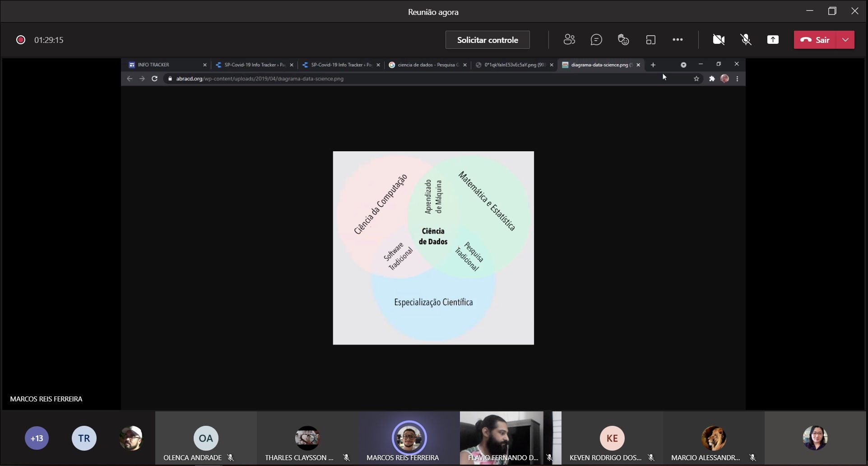
Task: Click the KE avatar of Keven Rodrigo
Action: point(612,438)
